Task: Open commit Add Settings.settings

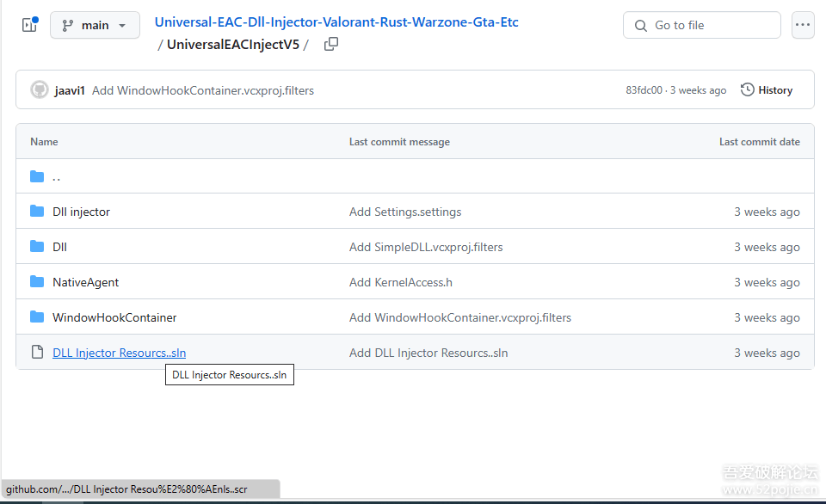Action: point(405,212)
